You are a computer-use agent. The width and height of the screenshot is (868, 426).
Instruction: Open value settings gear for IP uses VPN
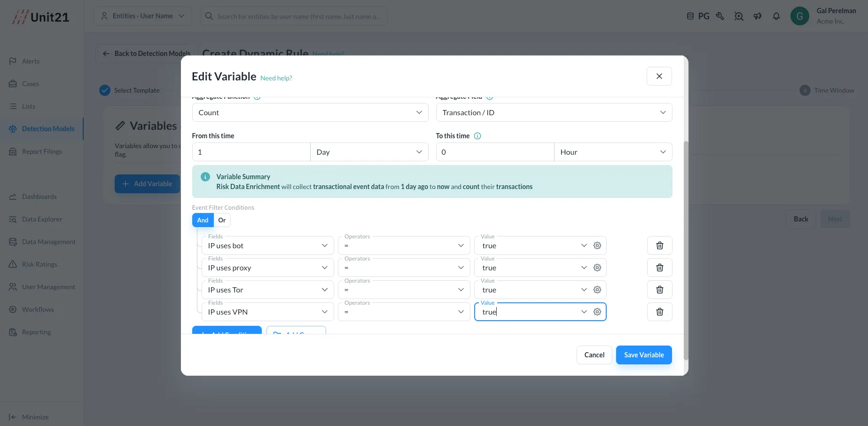[597, 312]
